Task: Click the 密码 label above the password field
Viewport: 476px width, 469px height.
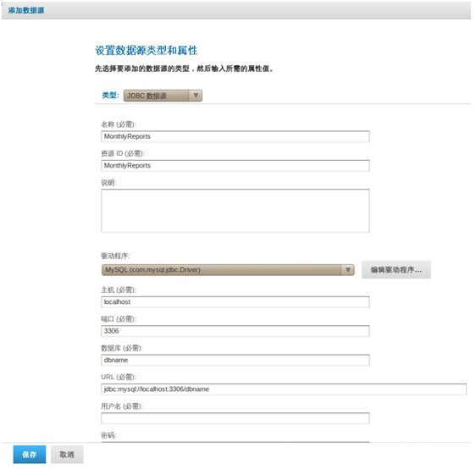Action: click(x=108, y=436)
